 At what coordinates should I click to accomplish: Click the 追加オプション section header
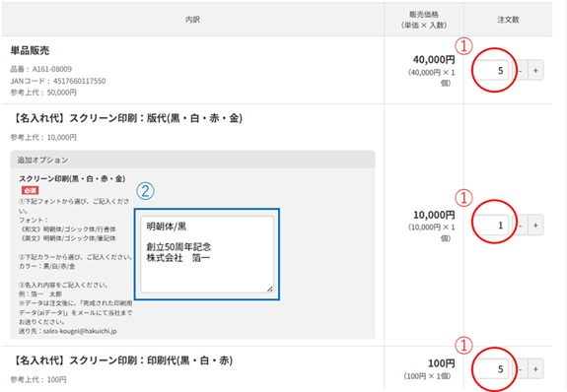(192, 160)
